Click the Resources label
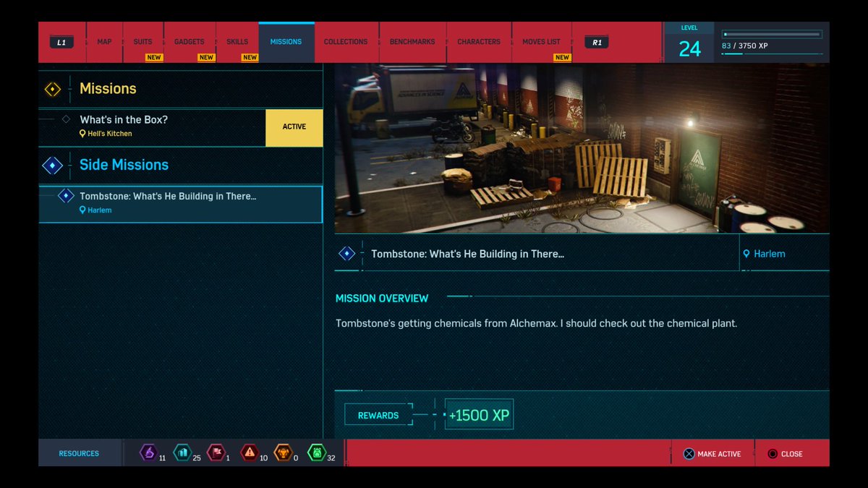The width and height of the screenshot is (868, 488). [x=79, y=454]
